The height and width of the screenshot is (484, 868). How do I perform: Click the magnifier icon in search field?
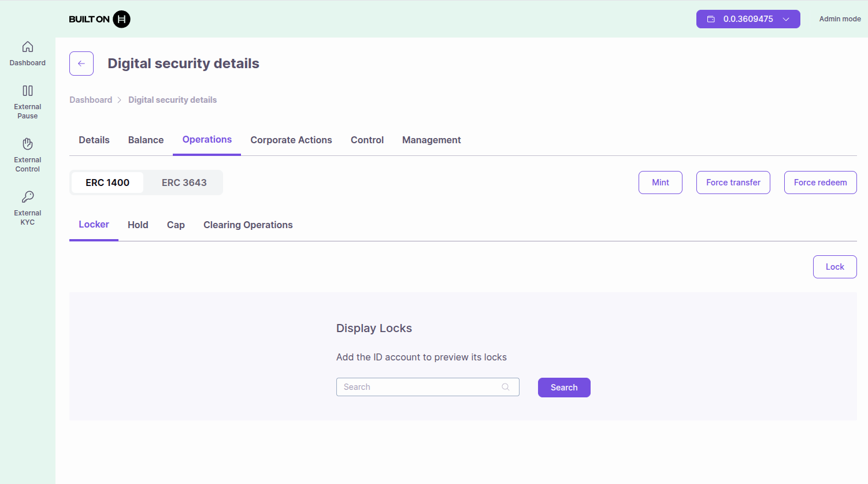(x=506, y=387)
